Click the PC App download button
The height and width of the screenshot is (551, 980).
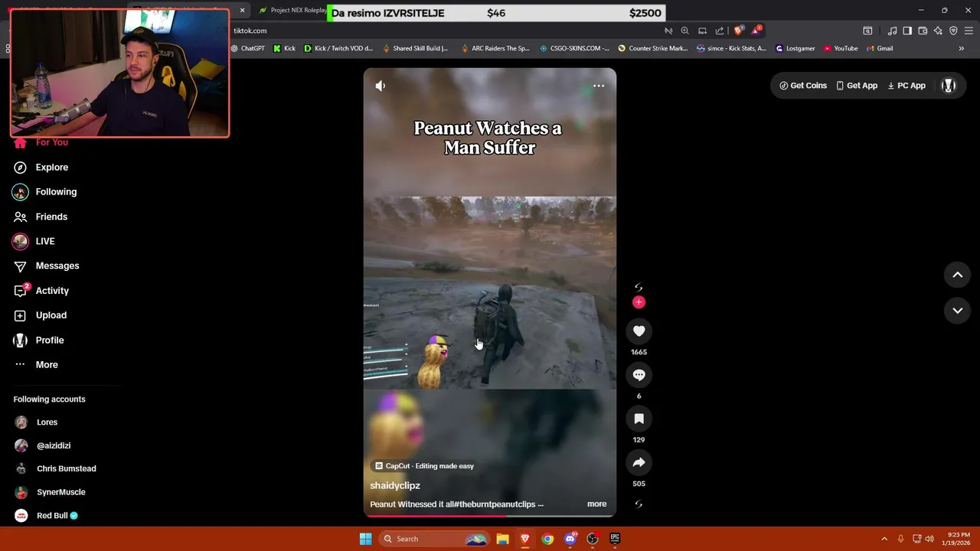click(x=906, y=86)
